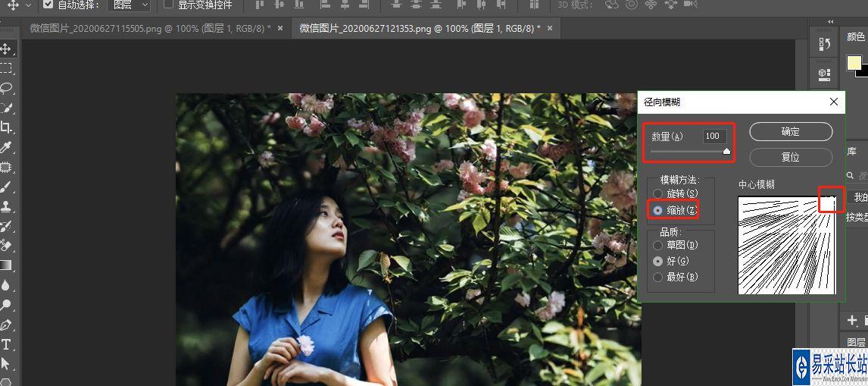
Task: Select the Crop tool
Action: [x=6, y=127]
